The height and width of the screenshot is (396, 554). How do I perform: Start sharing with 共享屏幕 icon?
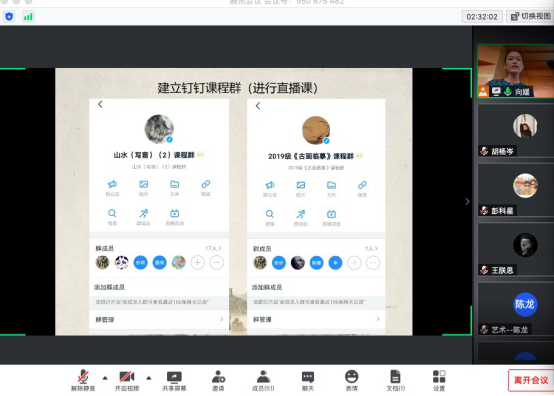pos(174,380)
